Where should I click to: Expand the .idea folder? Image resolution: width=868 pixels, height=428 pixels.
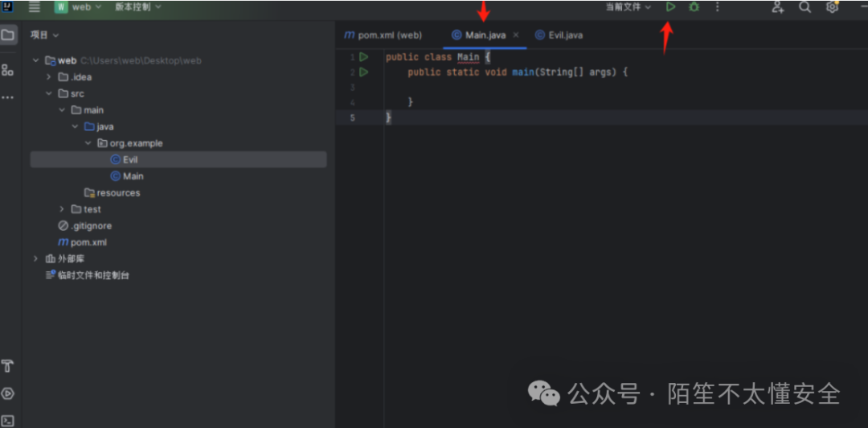click(x=49, y=77)
